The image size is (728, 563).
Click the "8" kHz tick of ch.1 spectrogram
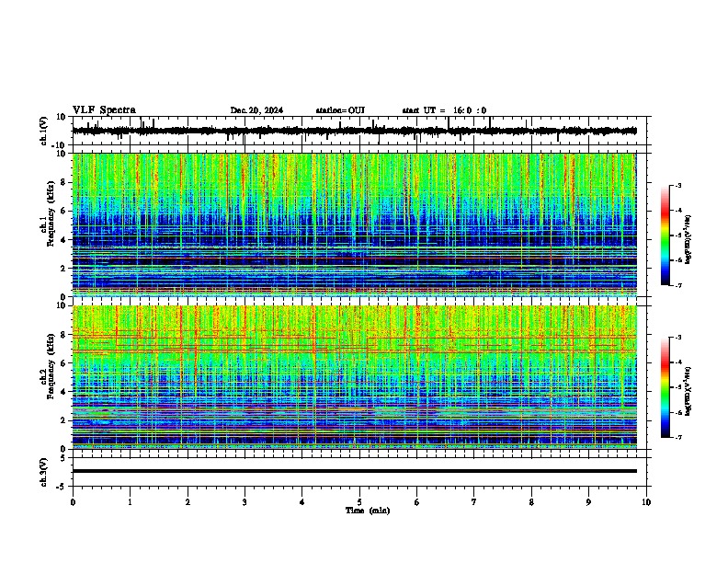coord(63,182)
